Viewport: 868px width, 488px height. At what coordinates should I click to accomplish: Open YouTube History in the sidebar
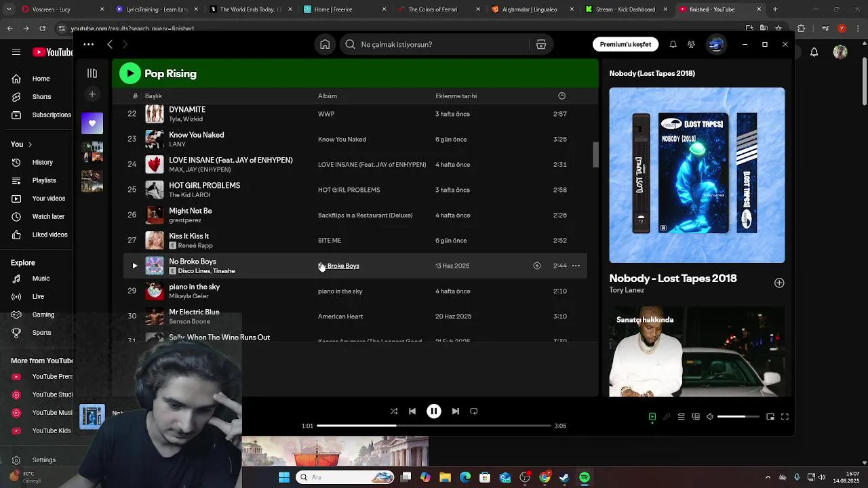[41, 162]
